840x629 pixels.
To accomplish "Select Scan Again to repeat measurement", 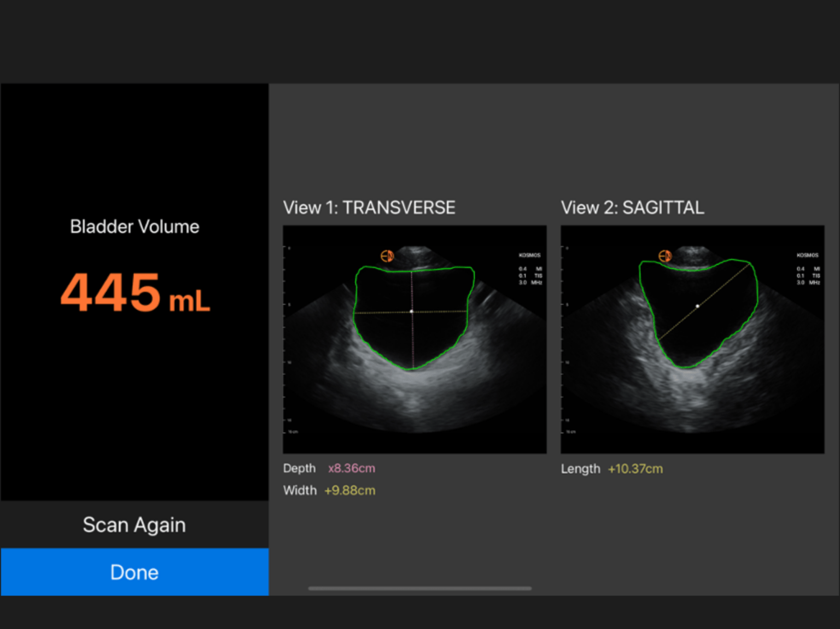I will pyautogui.click(x=134, y=525).
